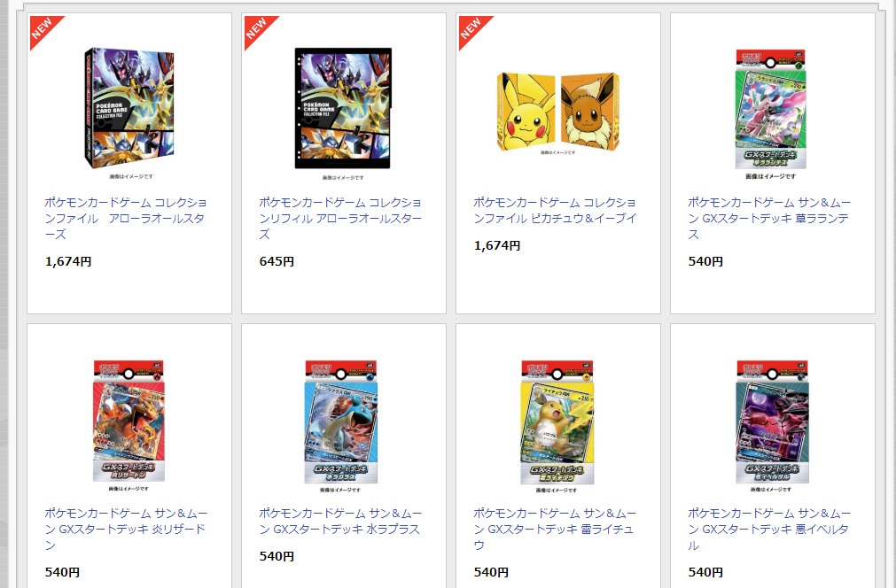The width and height of the screenshot is (896, 588).
Task: Click NEW badge on first collection file
Action: (x=43, y=28)
